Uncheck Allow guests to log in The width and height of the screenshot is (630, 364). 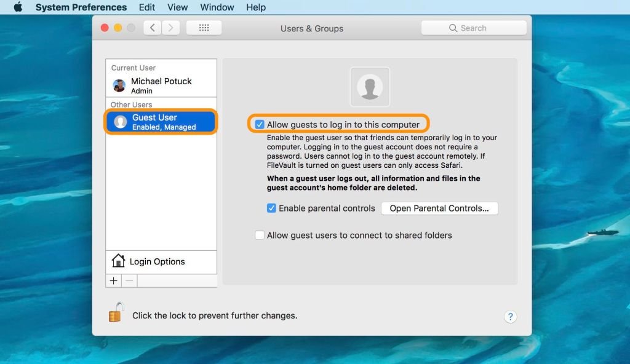[x=260, y=124]
